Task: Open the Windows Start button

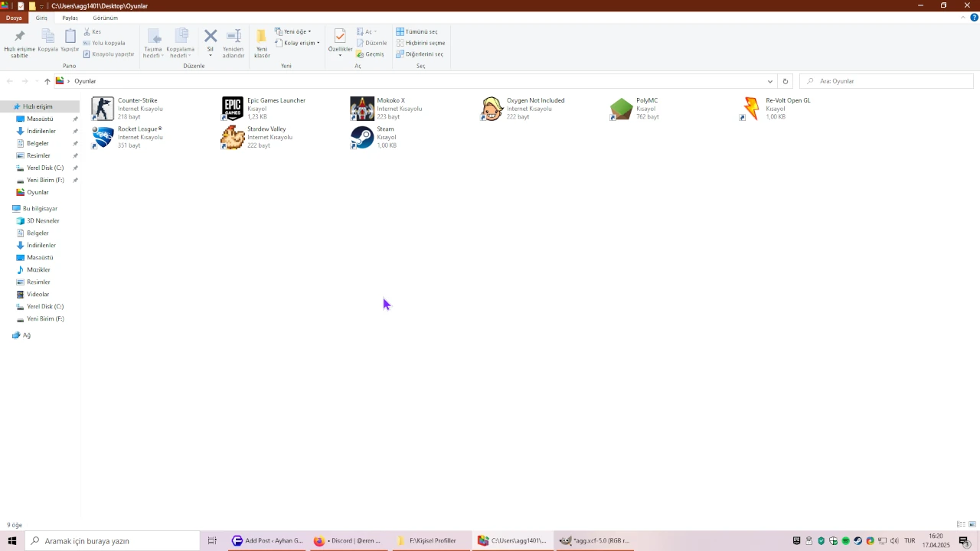Action: 12,541
